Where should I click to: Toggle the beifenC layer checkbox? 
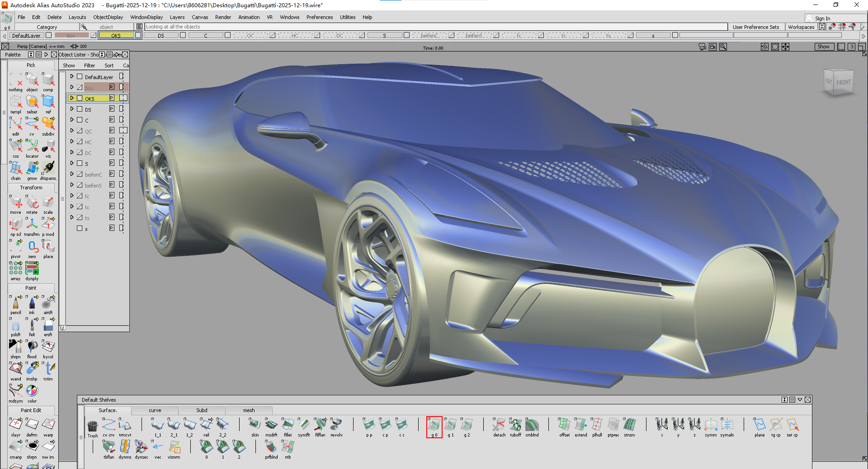click(79, 174)
